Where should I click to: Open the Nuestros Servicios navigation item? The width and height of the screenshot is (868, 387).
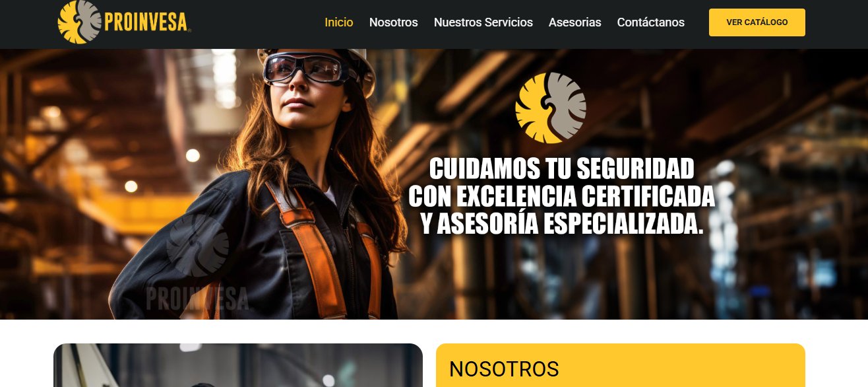[x=483, y=22]
